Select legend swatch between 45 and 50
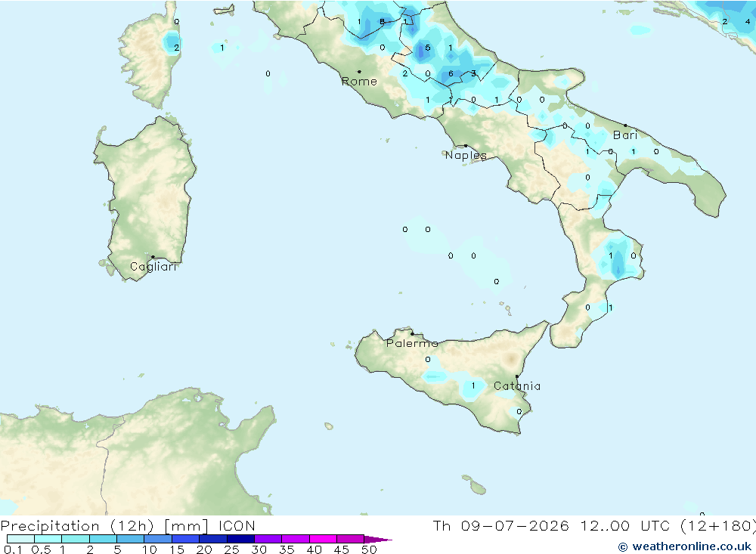 pos(351,539)
